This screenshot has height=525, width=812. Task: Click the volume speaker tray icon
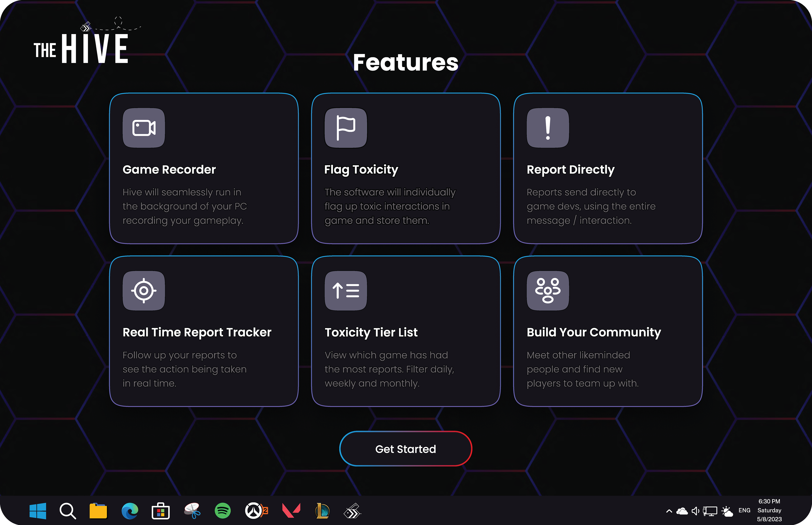(695, 511)
